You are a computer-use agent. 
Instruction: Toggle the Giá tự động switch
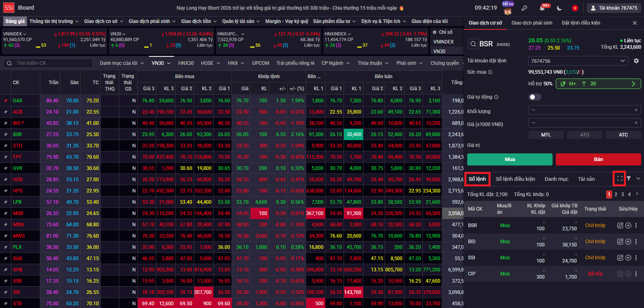click(x=535, y=97)
